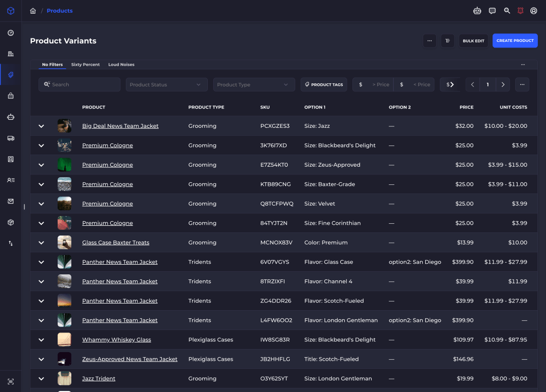Click the product Search field
The image size is (546, 392).
tap(79, 84)
